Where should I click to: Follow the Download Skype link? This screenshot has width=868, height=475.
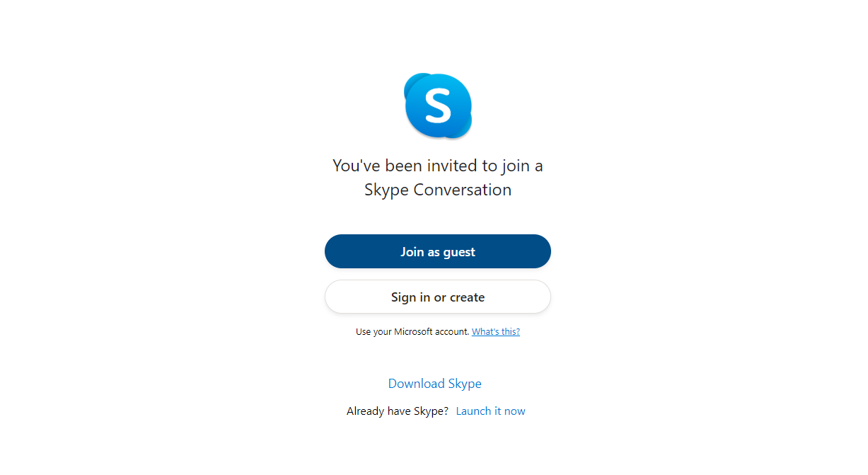pyautogui.click(x=434, y=384)
